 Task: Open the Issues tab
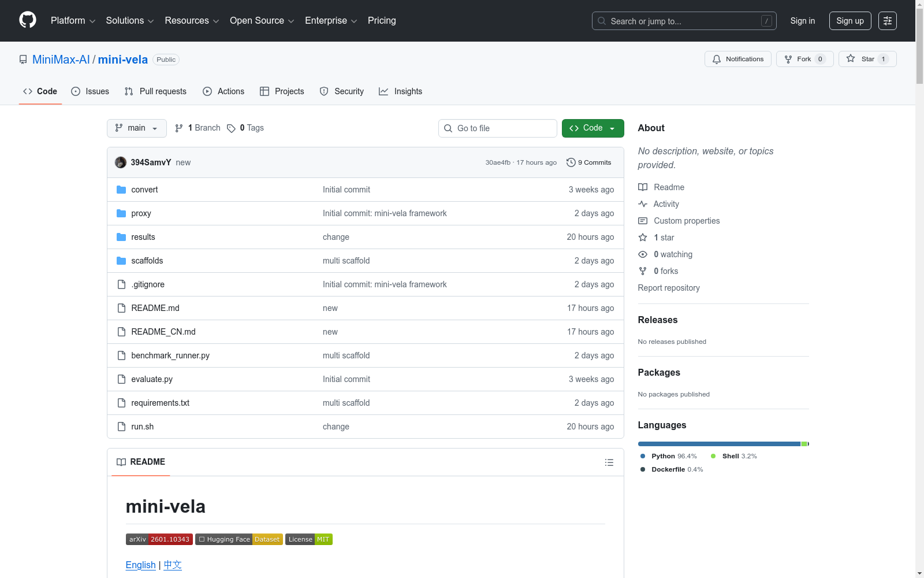(x=90, y=91)
